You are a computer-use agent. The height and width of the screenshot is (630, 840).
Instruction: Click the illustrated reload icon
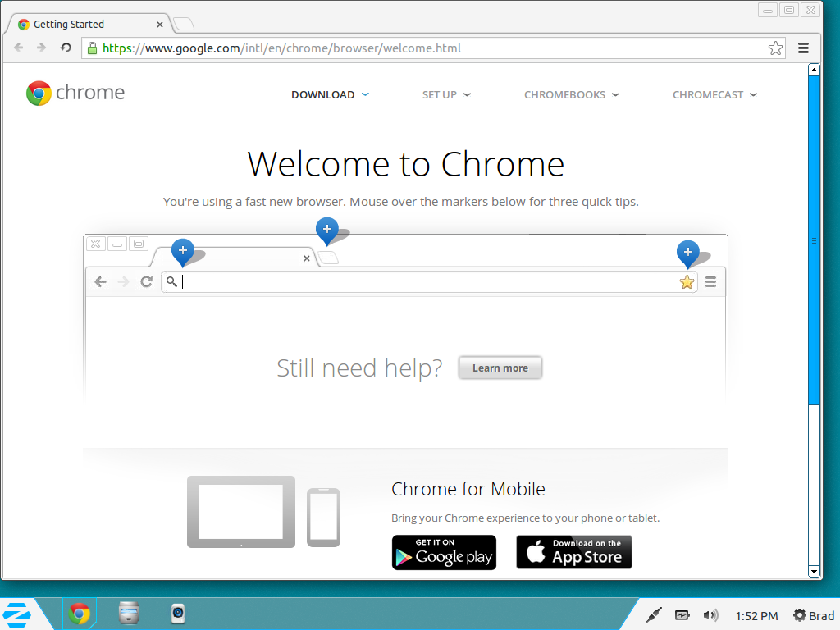[x=146, y=282]
